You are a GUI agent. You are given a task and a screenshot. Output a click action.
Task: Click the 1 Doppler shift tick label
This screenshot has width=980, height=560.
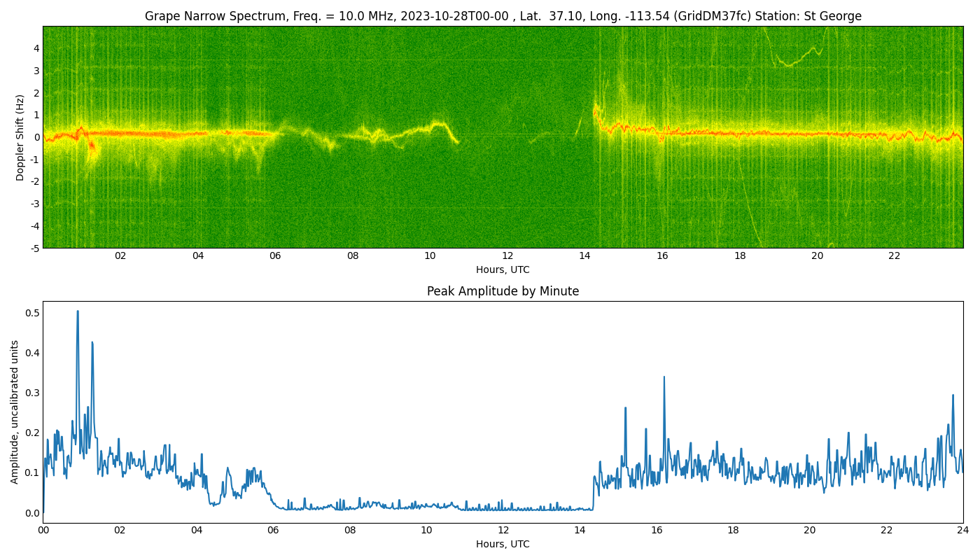click(37, 115)
